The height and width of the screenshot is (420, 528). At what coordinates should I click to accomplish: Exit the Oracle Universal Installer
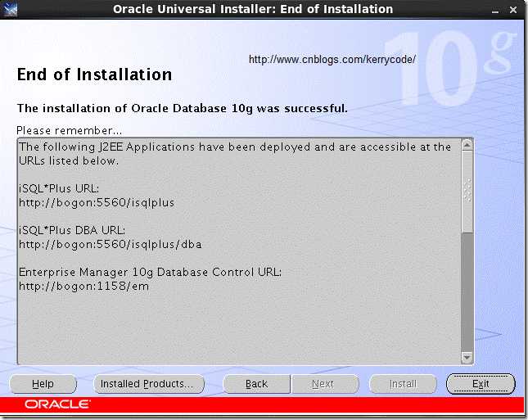point(481,384)
